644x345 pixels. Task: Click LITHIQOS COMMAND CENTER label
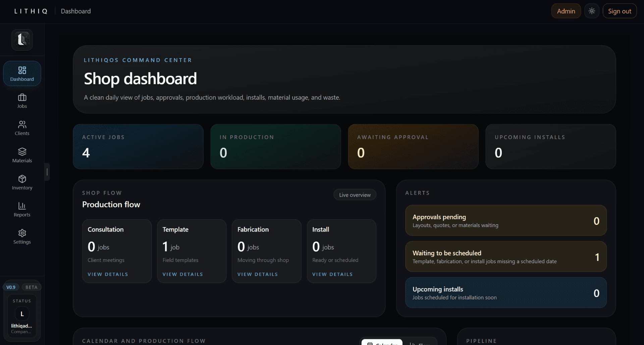click(x=138, y=60)
